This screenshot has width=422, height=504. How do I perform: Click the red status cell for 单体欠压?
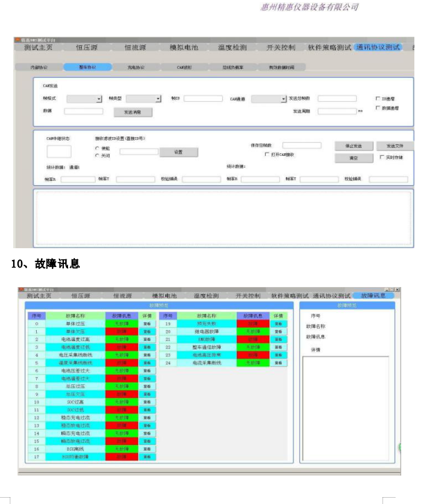tap(121, 331)
